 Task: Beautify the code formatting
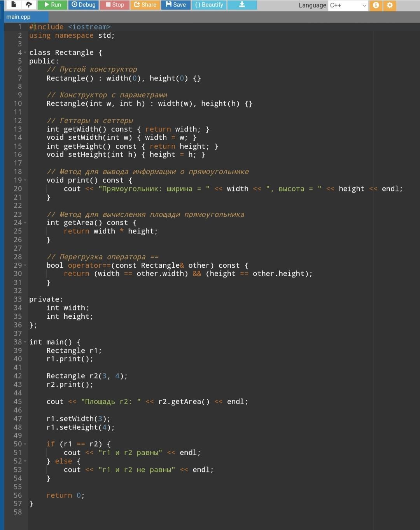tap(209, 5)
